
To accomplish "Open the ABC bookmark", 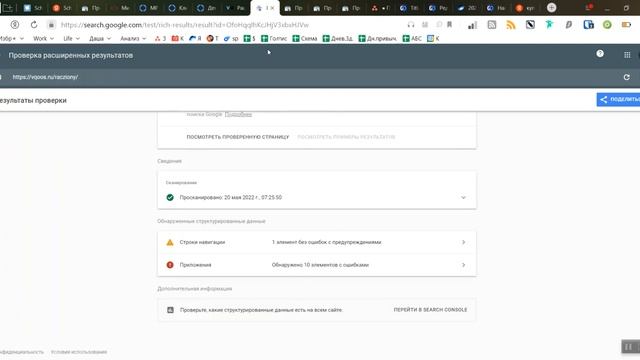I will [412, 39].
